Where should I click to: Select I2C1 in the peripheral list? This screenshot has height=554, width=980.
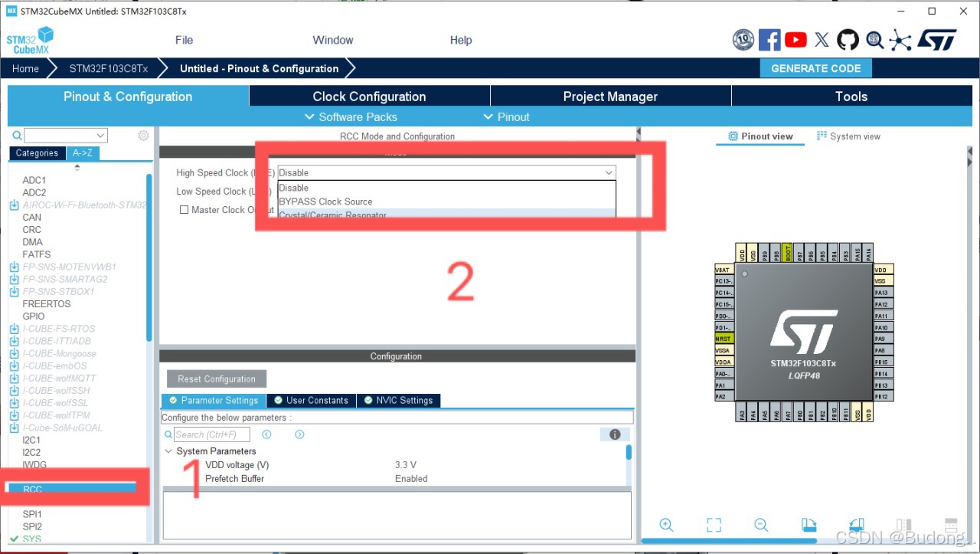[31, 441]
